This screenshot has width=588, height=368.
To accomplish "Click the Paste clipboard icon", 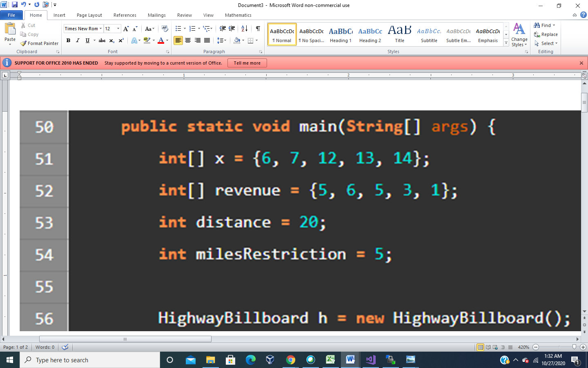I will tap(10, 29).
